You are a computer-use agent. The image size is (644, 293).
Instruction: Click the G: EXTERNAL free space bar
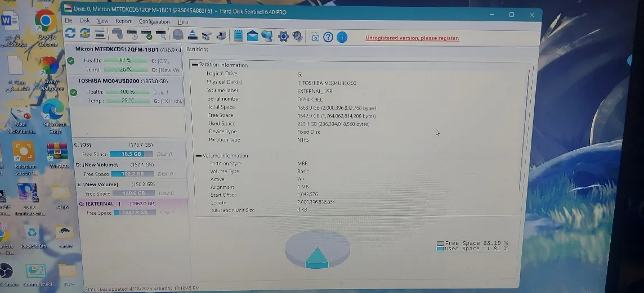click(135, 213)
